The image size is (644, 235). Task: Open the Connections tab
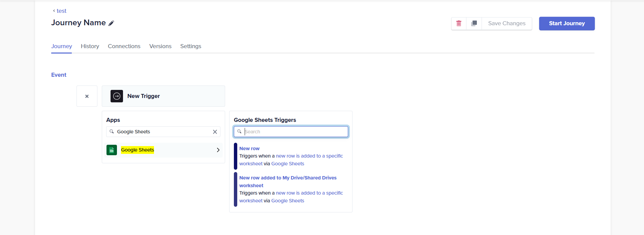pyautogui.click(x=124, y=46)
